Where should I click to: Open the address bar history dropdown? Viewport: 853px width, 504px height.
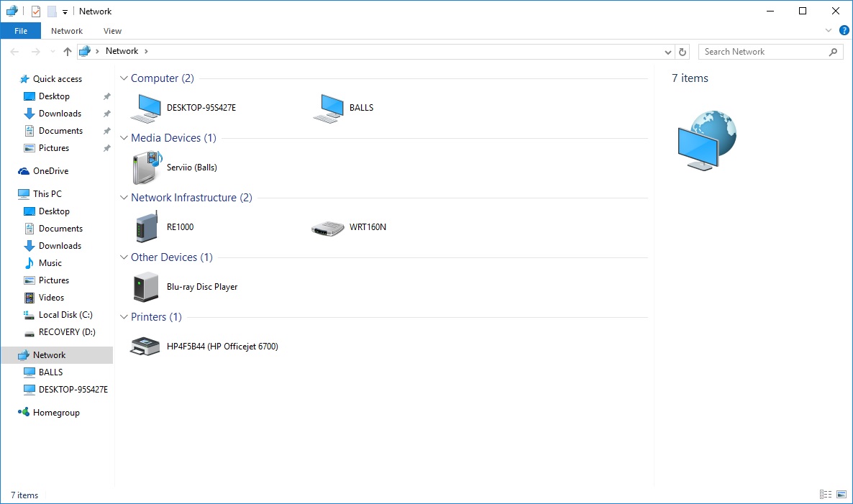point(667,52)
